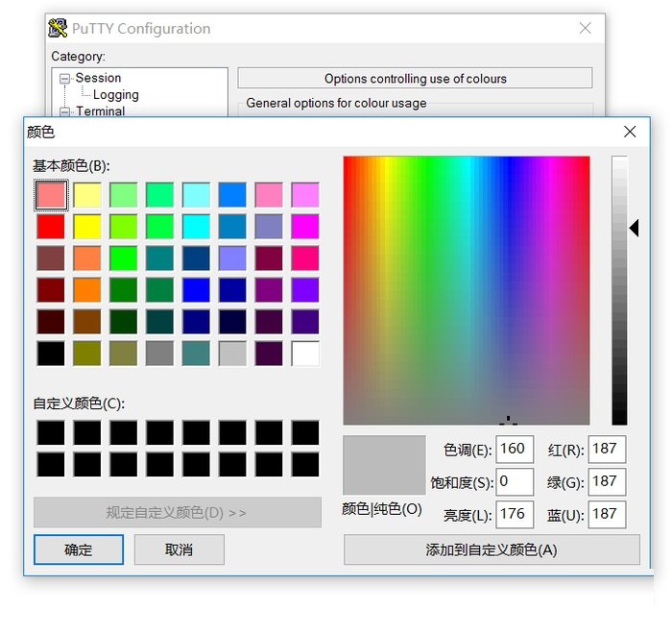This screenshot has width=672, height=635.
Task: Collapse the Session tree node
Action: pyautogui.click(x=64, y=79)
